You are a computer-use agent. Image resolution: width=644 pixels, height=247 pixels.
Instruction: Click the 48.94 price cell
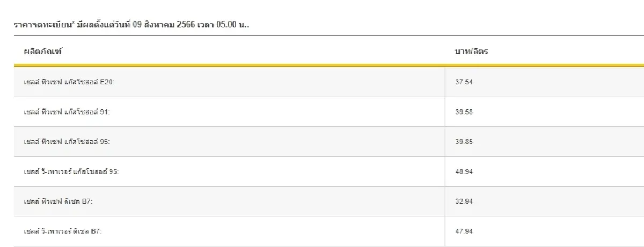click(x=464, y=172)
